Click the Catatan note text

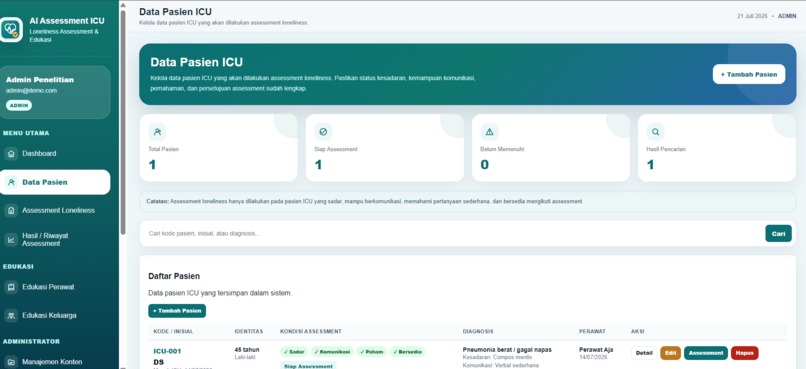pos(365,201)
